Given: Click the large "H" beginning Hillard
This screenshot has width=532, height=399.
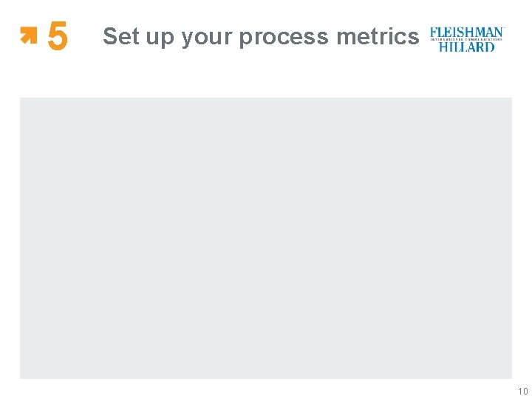Looking at the screenshot, I should (445, 47).
